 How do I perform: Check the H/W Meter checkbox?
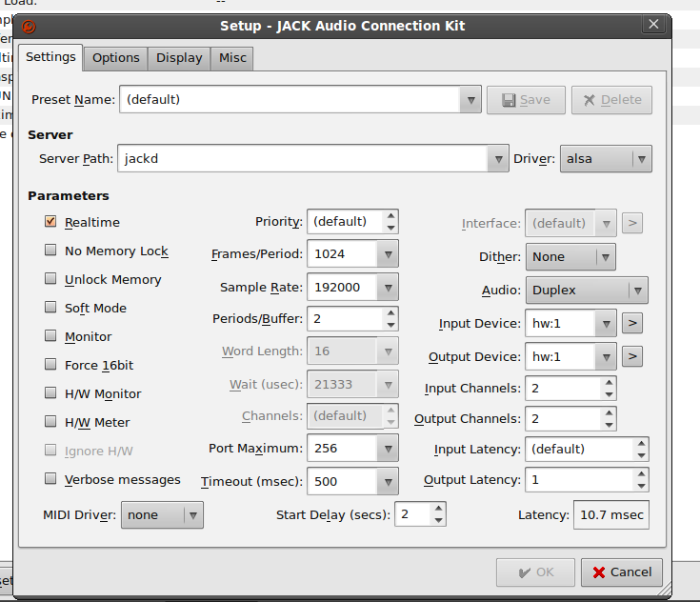(50, 422)
